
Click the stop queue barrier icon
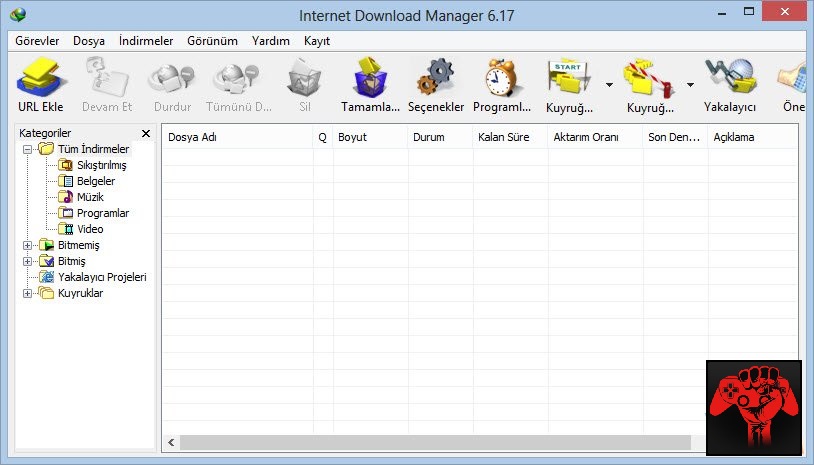point(650,79)
